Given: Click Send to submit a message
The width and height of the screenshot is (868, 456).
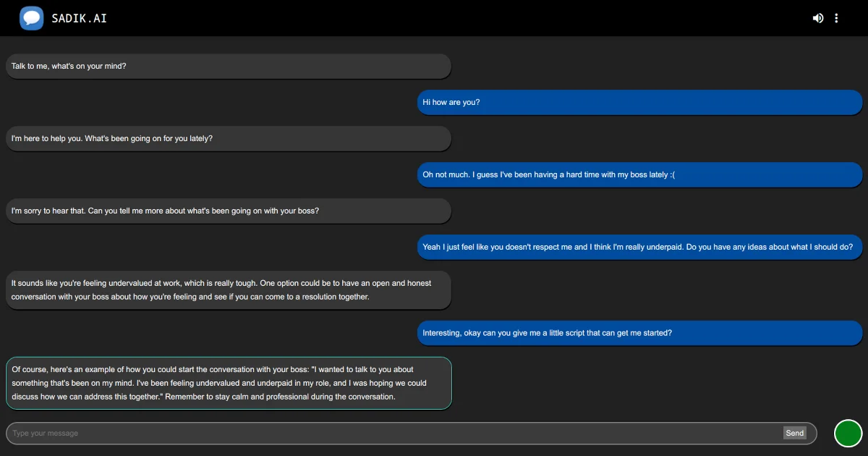Looking at the screenshot, I should coord(794,433).
